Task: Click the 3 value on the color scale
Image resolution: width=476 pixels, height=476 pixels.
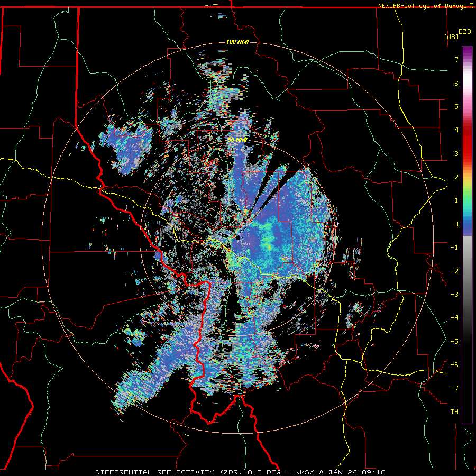Action: pos(456,153)
